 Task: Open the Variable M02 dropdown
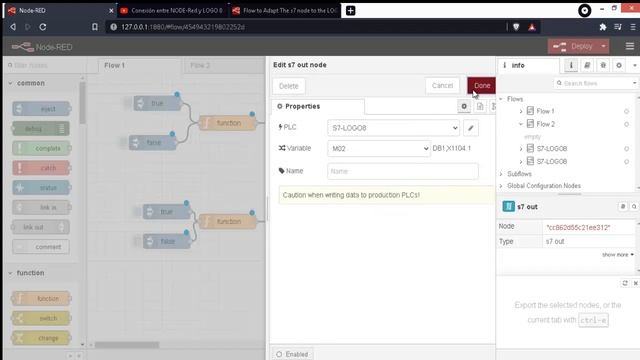click(x=379, y=149)
